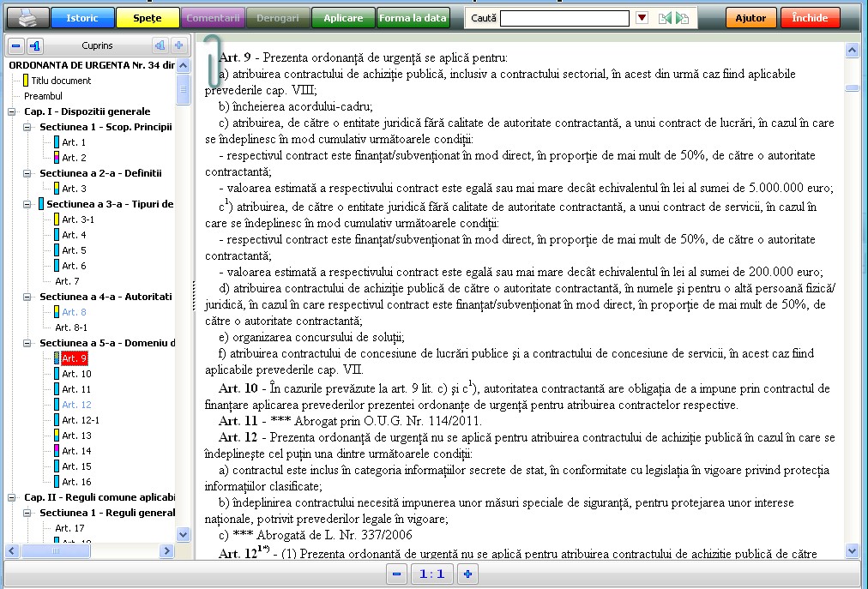868x589 pixels.
Task: Jump to next search result icon
Action: click(x=683, y=18)
